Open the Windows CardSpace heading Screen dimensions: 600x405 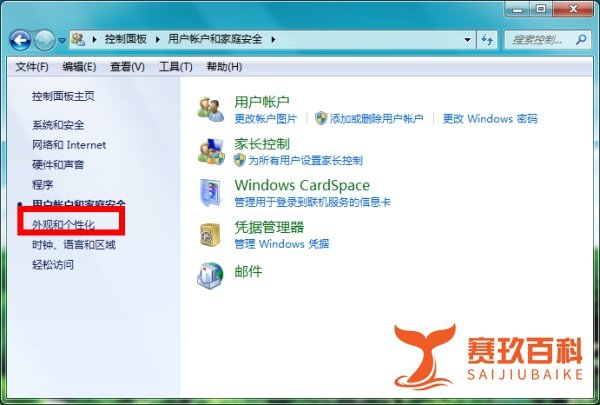click(x=302, y=185)
